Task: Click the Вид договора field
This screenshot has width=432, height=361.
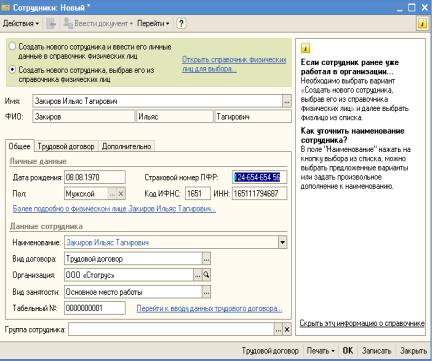Action: (133, 259)
